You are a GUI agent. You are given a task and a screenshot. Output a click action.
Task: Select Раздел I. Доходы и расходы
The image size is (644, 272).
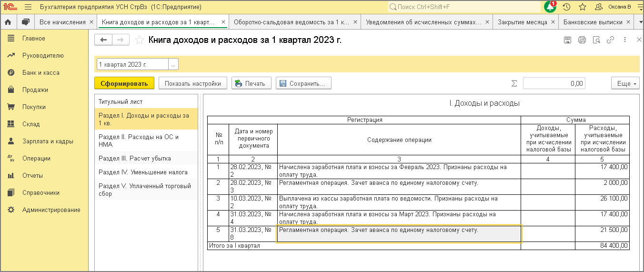click(146, 119)
